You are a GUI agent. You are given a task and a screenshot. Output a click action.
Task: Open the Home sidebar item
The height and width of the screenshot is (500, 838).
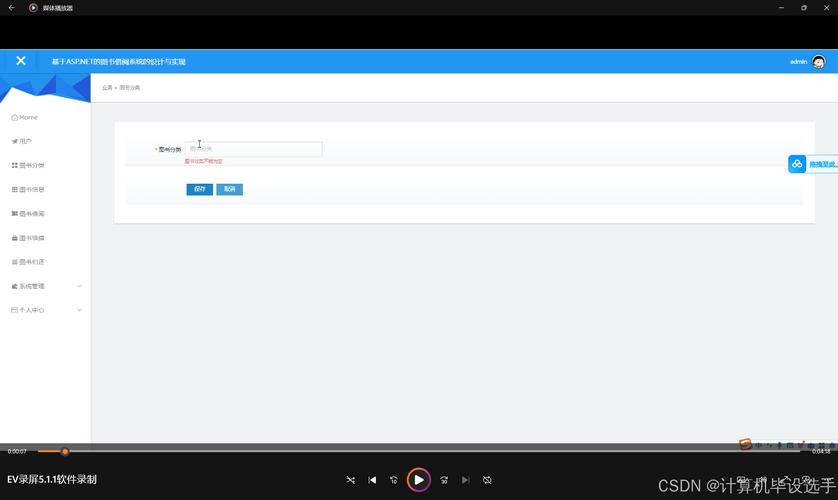(x=25, y=118)
